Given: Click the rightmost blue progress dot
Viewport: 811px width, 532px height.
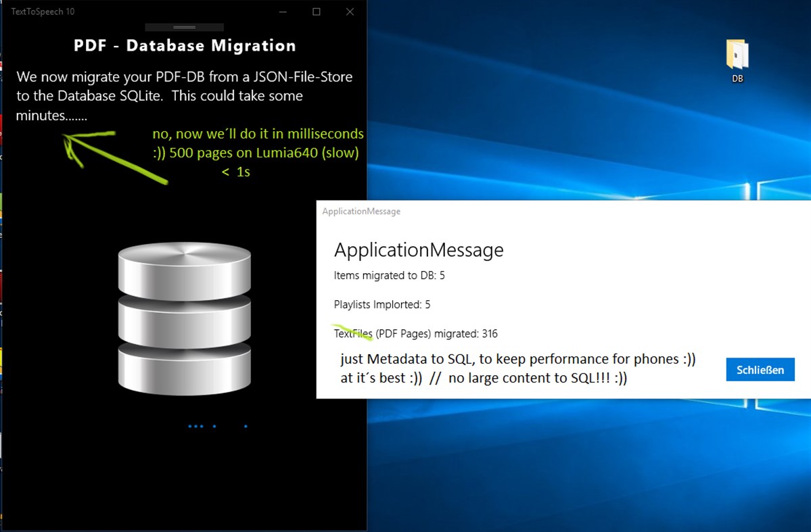Looking at the screenshot, I should 245,426.
